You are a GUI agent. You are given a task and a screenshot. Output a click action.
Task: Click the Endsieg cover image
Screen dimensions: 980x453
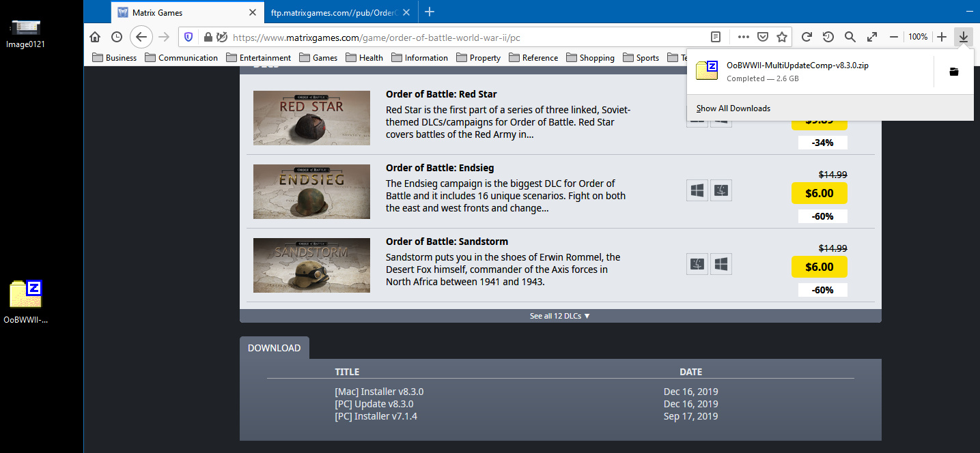click(311, 192)
